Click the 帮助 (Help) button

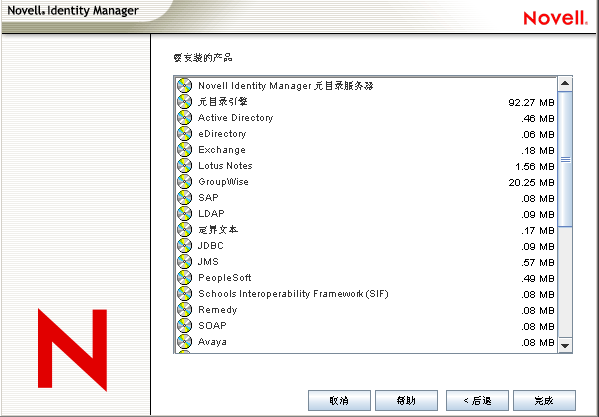click(x=406, y=401)
